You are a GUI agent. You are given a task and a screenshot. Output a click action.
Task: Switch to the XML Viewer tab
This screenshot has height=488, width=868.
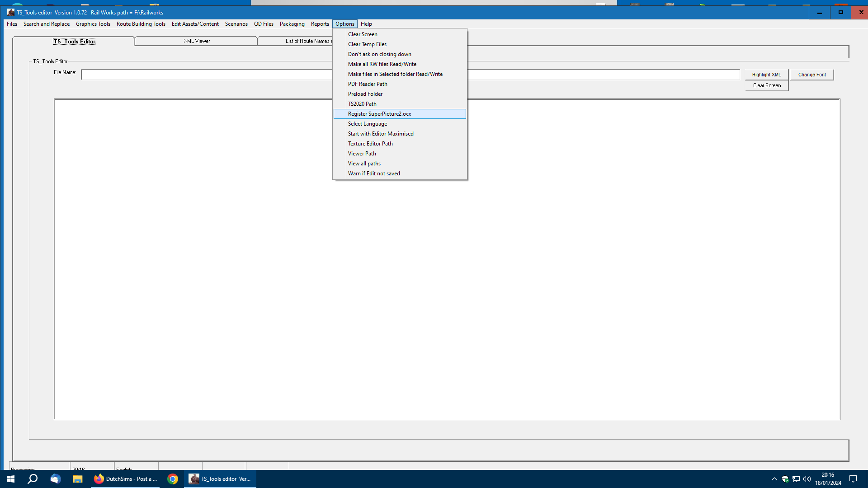point(196,41)
